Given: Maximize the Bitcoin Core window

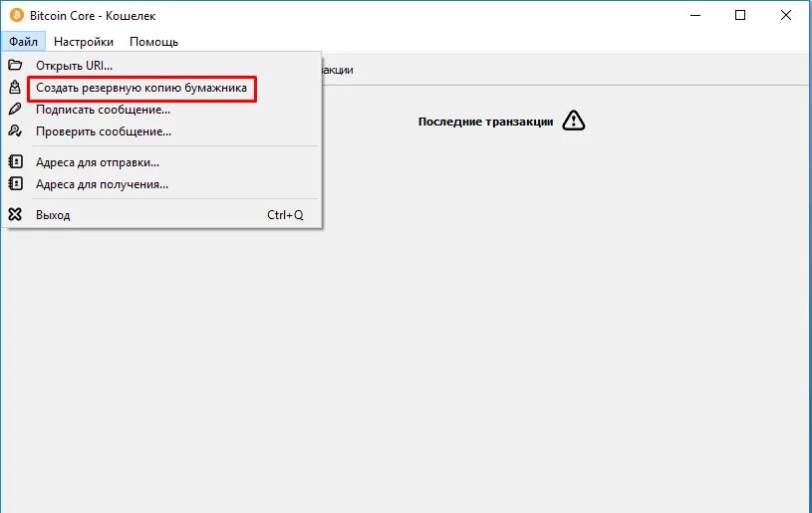Looking at the screenshot, I should 740,15.
